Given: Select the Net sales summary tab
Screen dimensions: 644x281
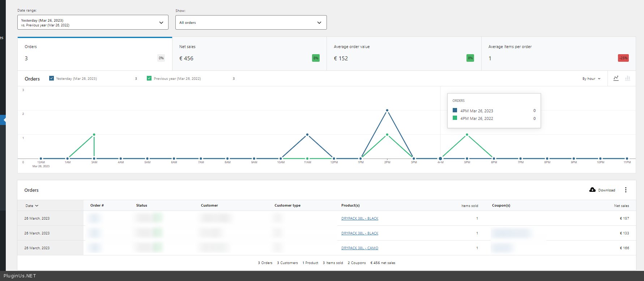Looking at the screenshot, I should coord(249,53).
